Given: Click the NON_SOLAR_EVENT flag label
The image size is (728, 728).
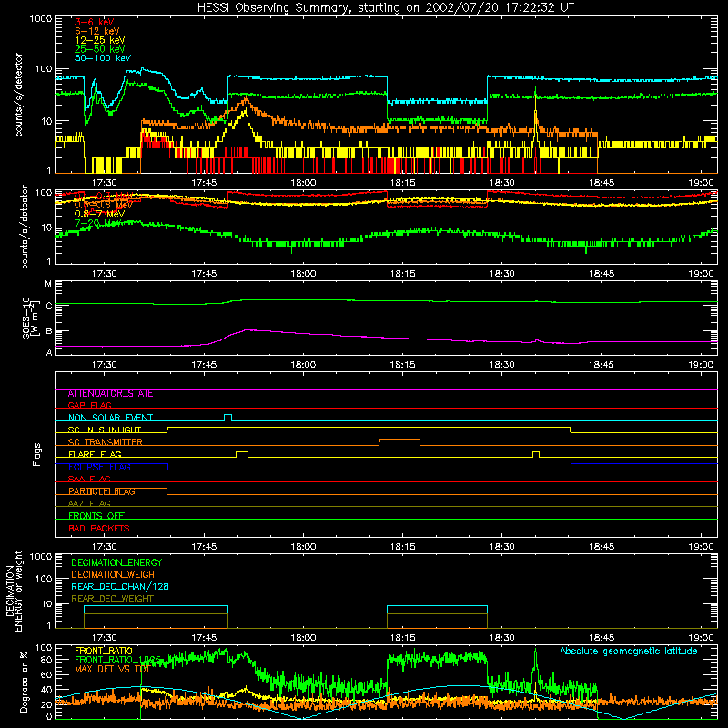Looking at the screenshot, I should tap(110, 418).
